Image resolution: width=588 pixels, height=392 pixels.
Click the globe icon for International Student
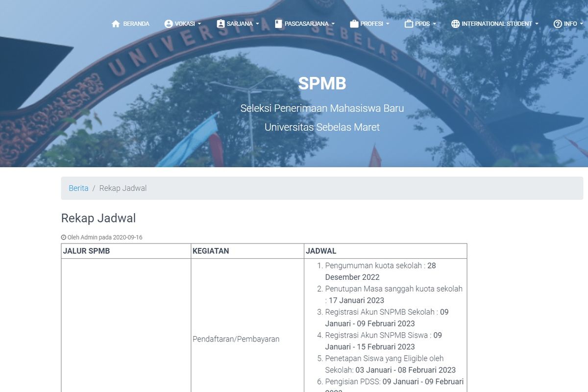coord(455,24)
